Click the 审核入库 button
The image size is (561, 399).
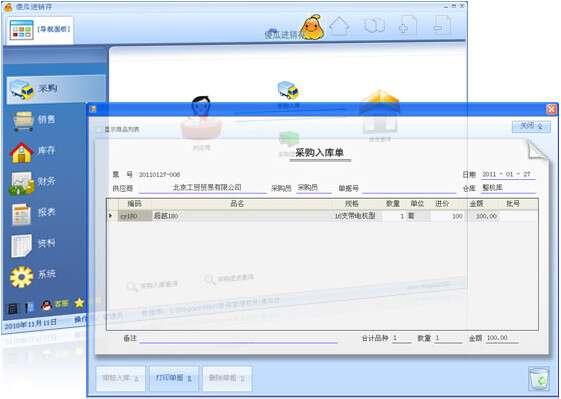coord(120,378)
